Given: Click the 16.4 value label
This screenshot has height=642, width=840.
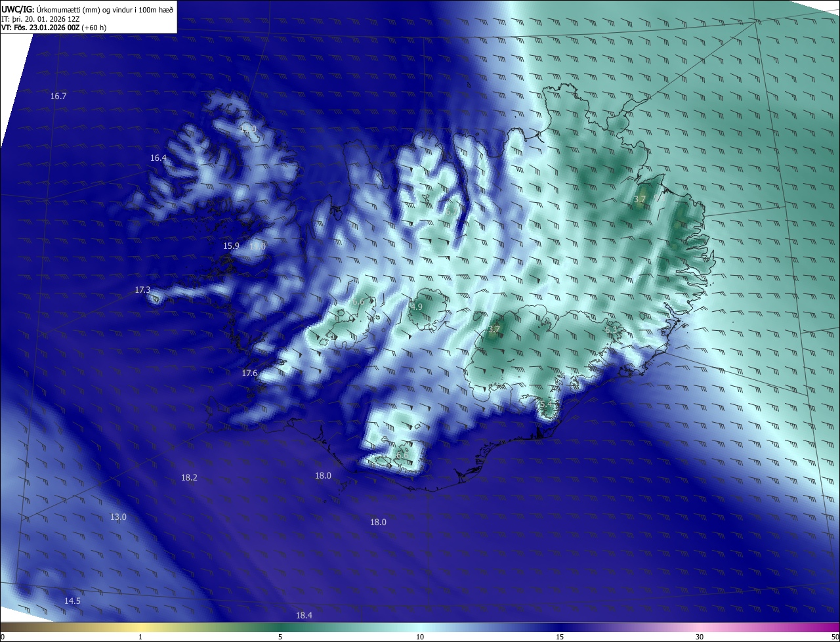Looking at the screenshot, I should (158, 158).
